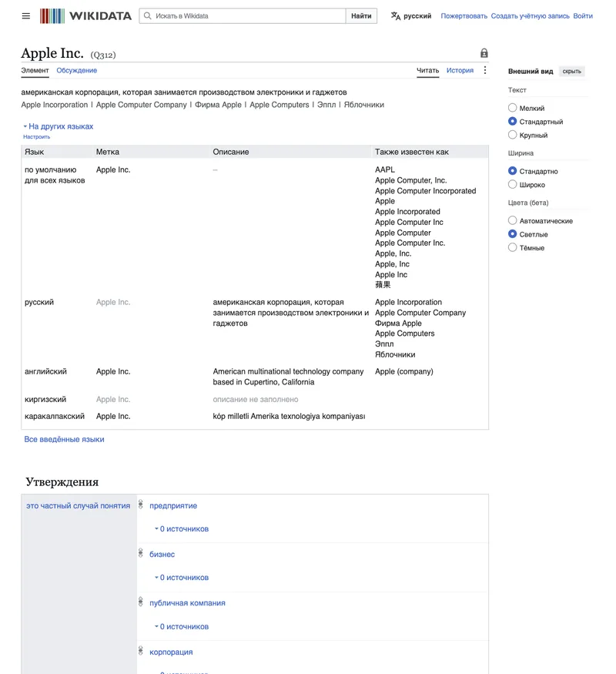Image resolution: width=616 pixels, height=674 pixels.
Task: Click описание не заполнено placeholder
Action: click(256, 399)
